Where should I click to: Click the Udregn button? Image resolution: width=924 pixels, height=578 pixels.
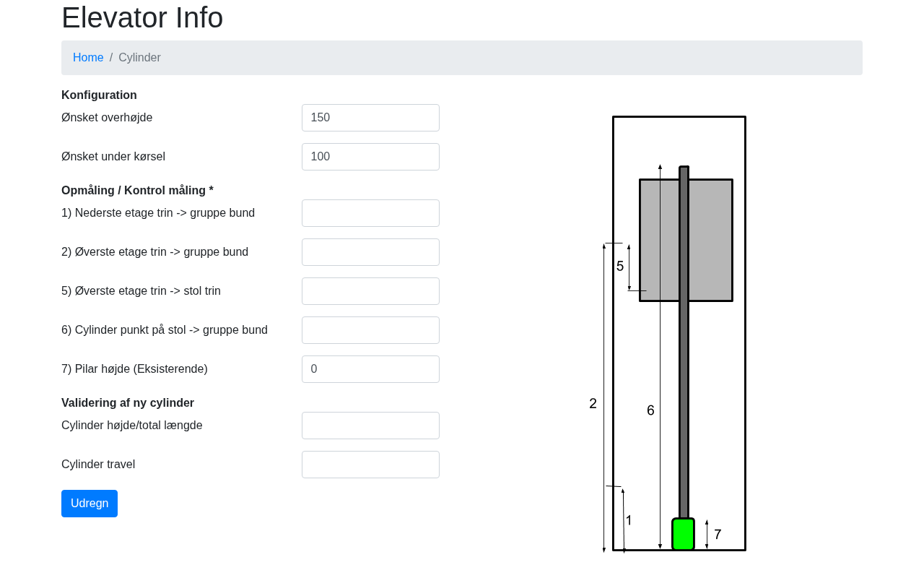pyautogui.click(x=90, y=504)
